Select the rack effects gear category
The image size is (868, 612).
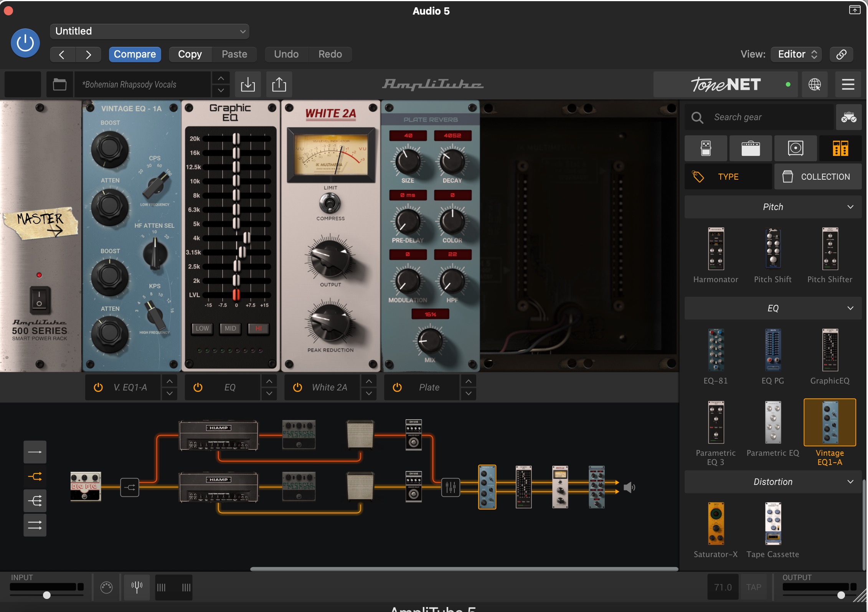click(840, 148)
